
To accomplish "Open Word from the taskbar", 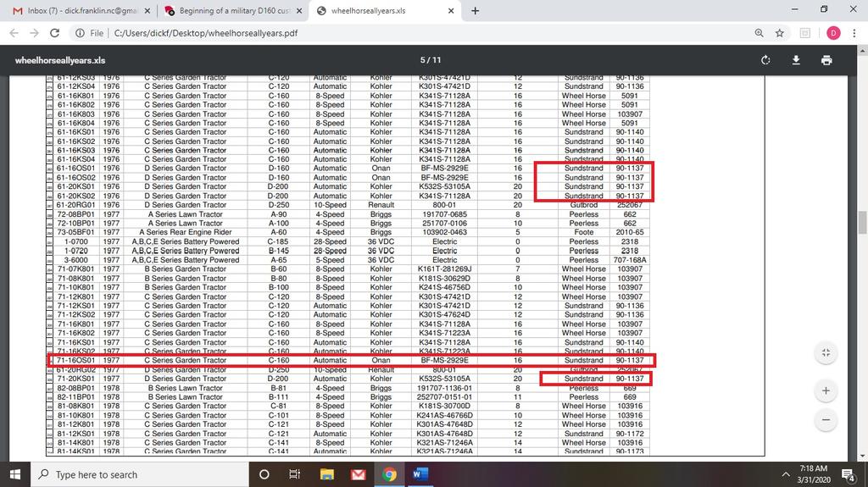I will point(420,474).
